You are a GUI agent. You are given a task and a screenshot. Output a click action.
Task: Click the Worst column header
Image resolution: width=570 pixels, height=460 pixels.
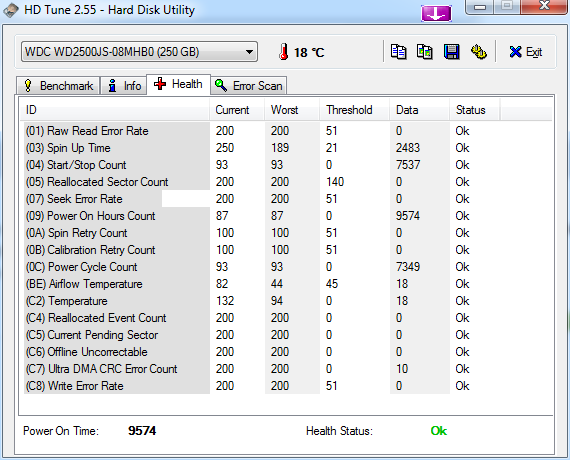tap(292, 110)
